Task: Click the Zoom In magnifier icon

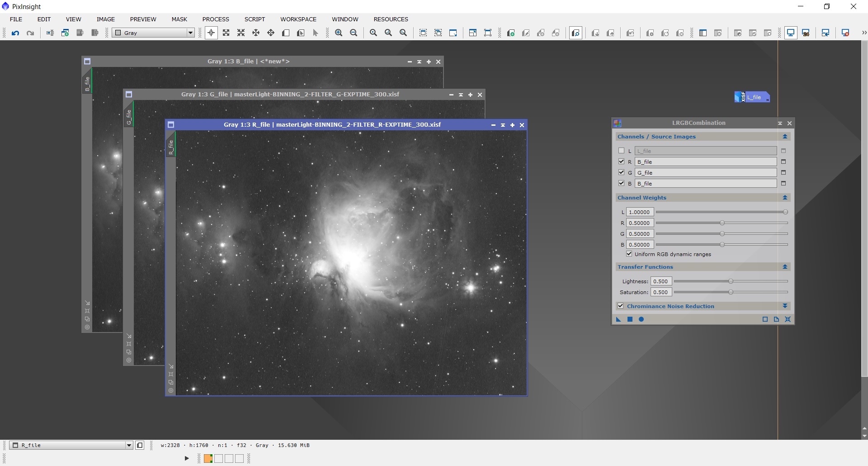Action: [x=339, y=33]
